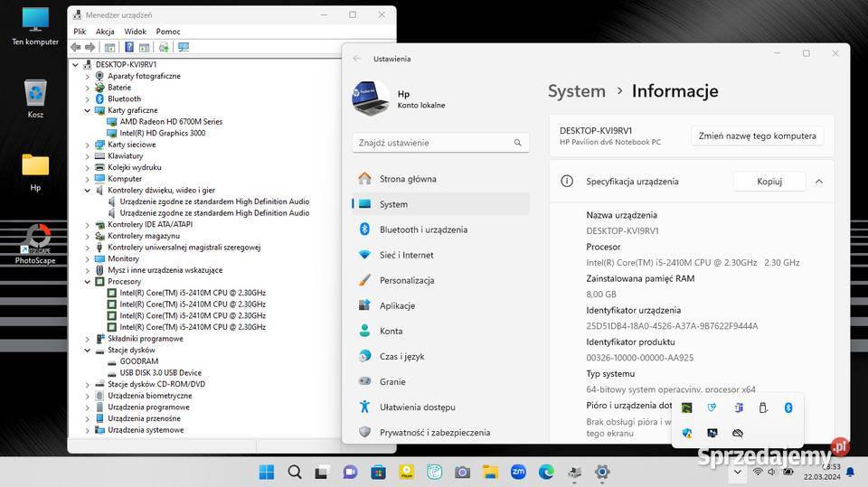Open Microsoft Edge from taskbar

click(x=546, y=472)
